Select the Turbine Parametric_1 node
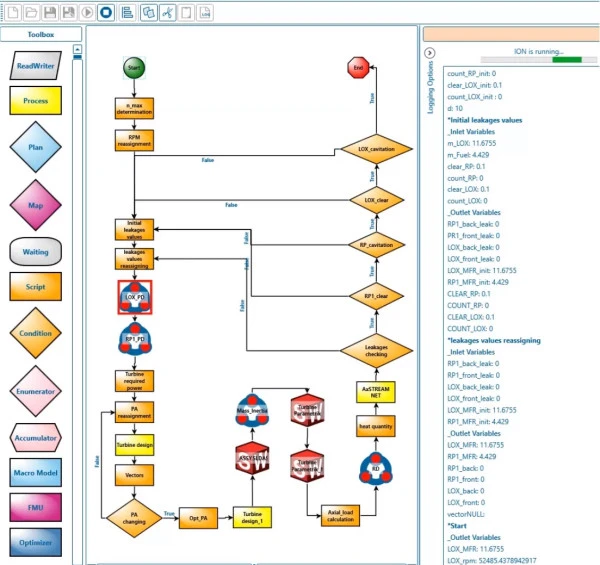 [x=307, y=466]
